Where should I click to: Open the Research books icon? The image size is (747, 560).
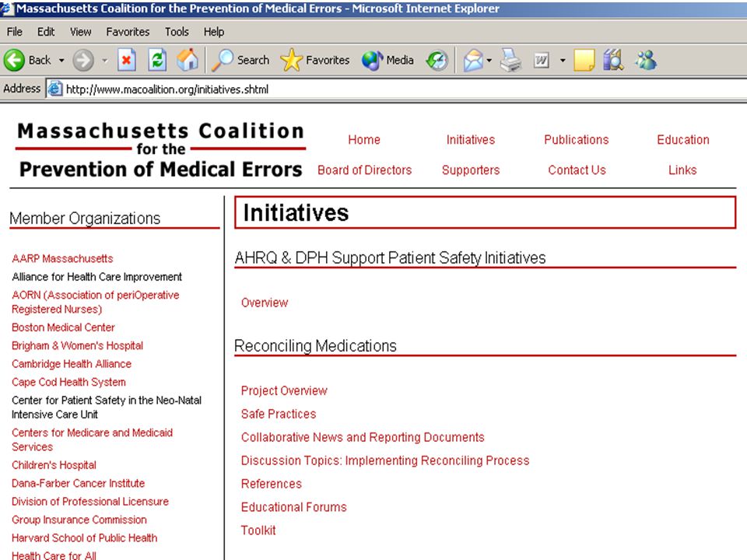click(613, 61)
